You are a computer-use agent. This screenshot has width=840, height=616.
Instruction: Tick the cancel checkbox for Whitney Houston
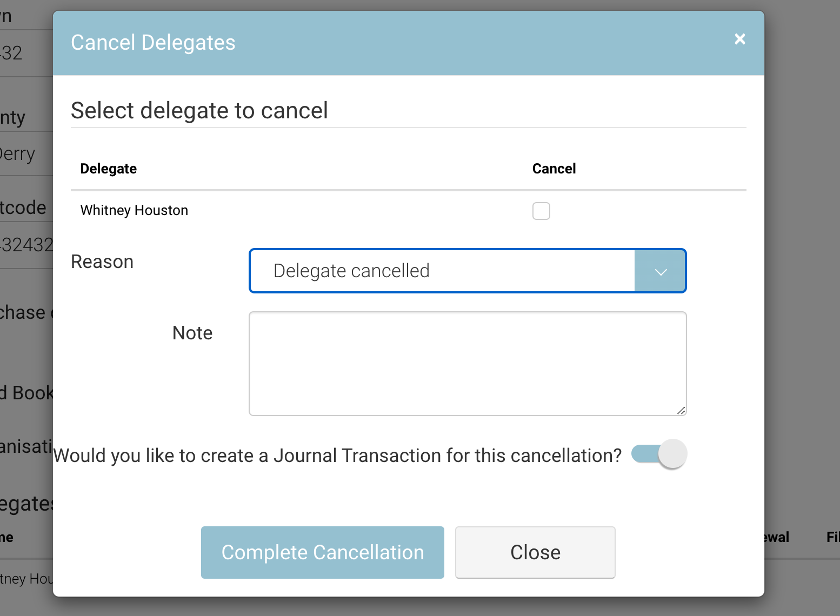[541, 211]
